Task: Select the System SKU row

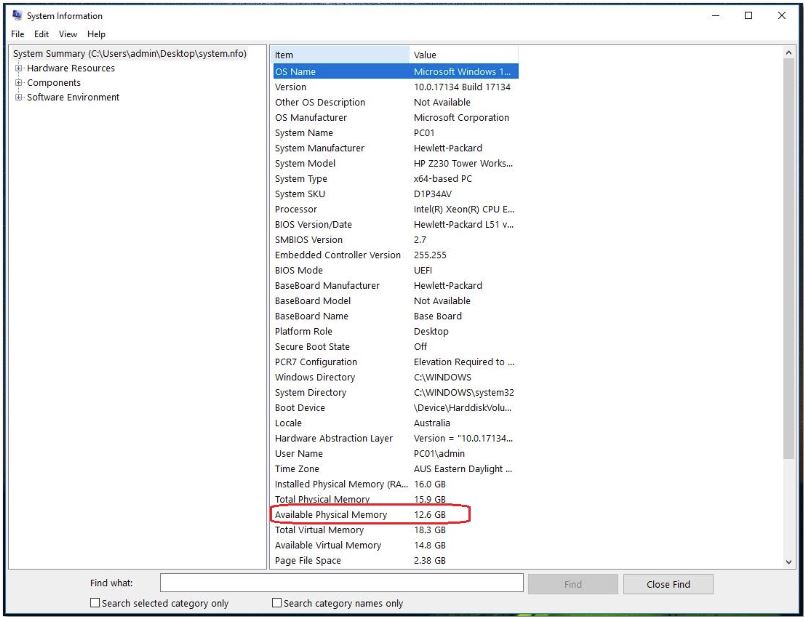Action: click(396, 194)
